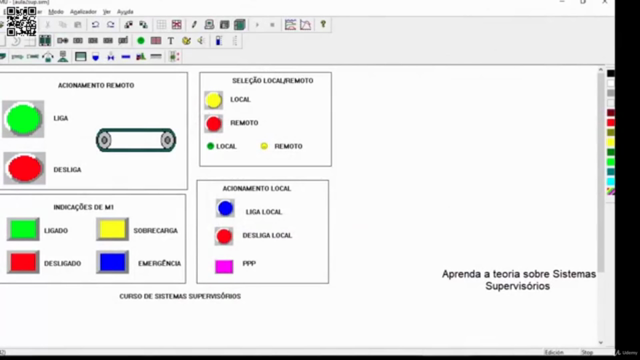Click the blue EMERGÊNCIA indicator
The height and width of the screenshot is (360, 640).
(112, 262)
